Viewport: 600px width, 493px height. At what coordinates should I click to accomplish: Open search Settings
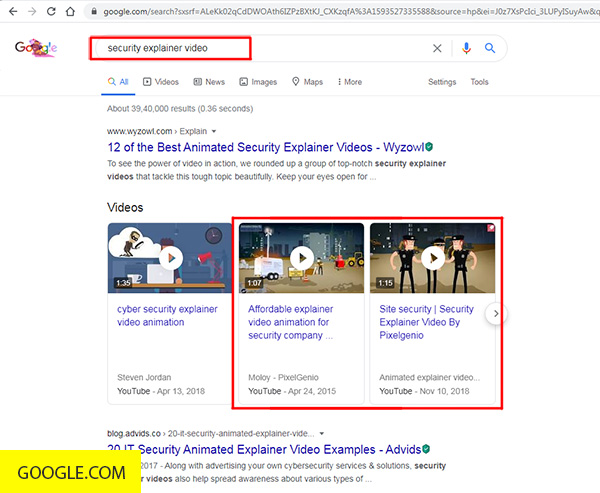[442, 82]
